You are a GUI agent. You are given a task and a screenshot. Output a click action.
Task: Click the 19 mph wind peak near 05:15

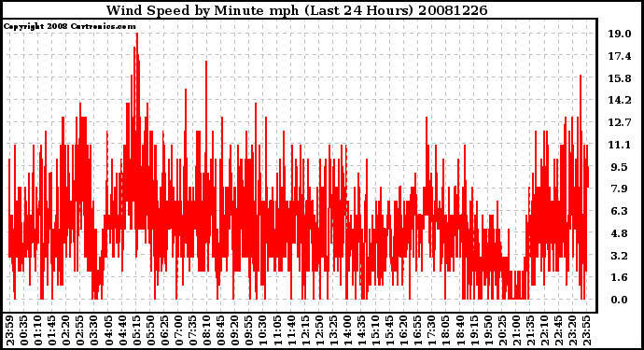(137, 35)
